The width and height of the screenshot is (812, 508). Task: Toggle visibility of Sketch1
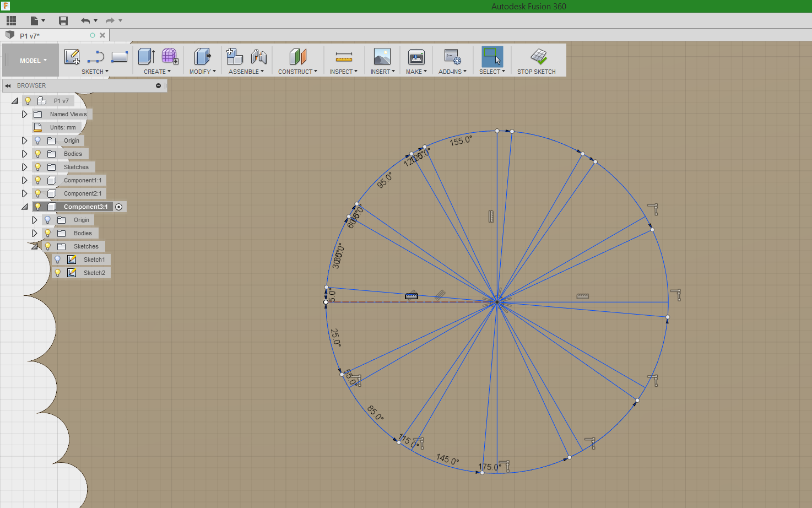[x=57, y=260]
